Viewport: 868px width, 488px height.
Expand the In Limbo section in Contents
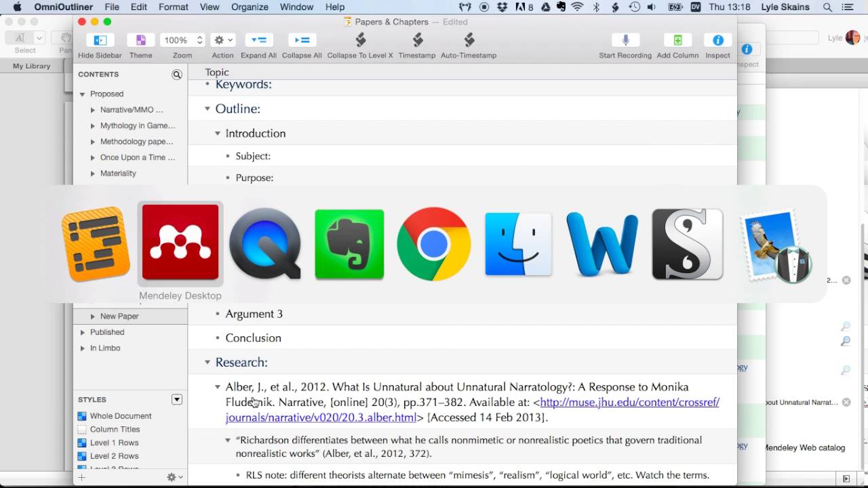(83, 348)
